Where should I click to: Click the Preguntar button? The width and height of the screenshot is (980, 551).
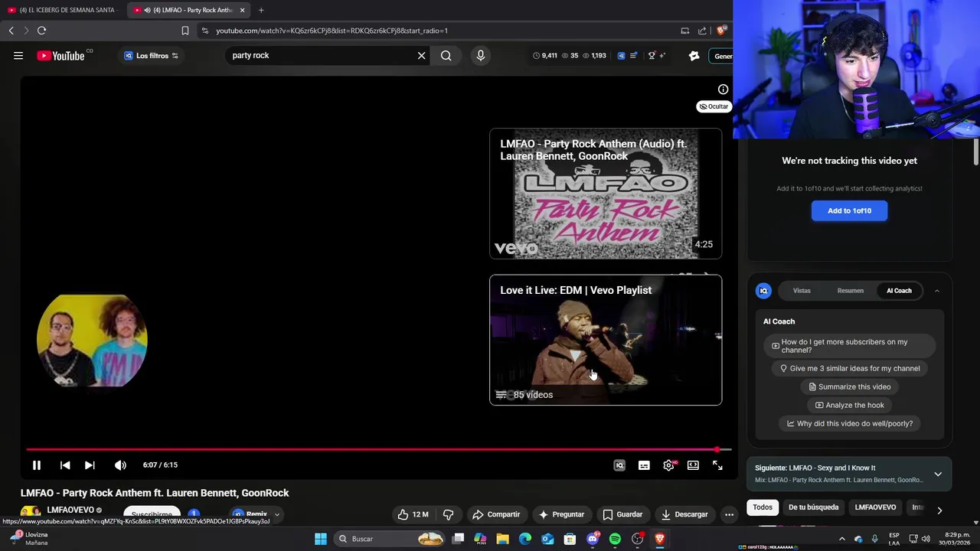click(561, 514)
